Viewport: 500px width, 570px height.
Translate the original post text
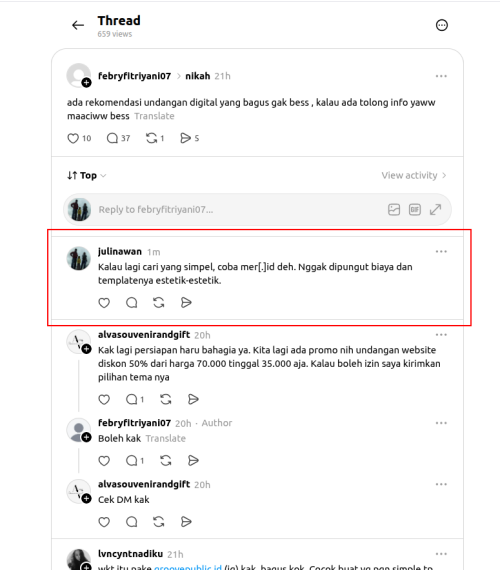[x=154, y=116]
